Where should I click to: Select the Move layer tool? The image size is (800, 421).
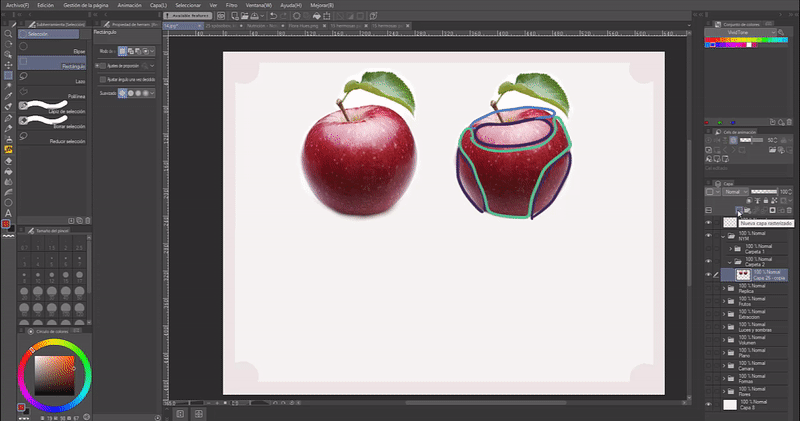coord(8,64)
